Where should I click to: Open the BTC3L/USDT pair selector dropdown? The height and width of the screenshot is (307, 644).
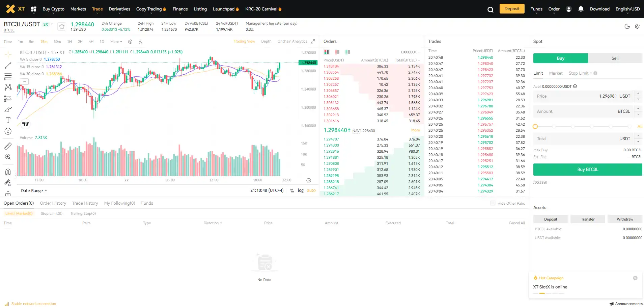tap(52, 24)
